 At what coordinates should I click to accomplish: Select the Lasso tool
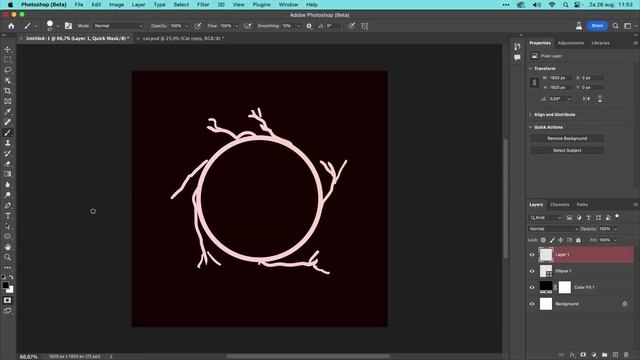(7, 70)
